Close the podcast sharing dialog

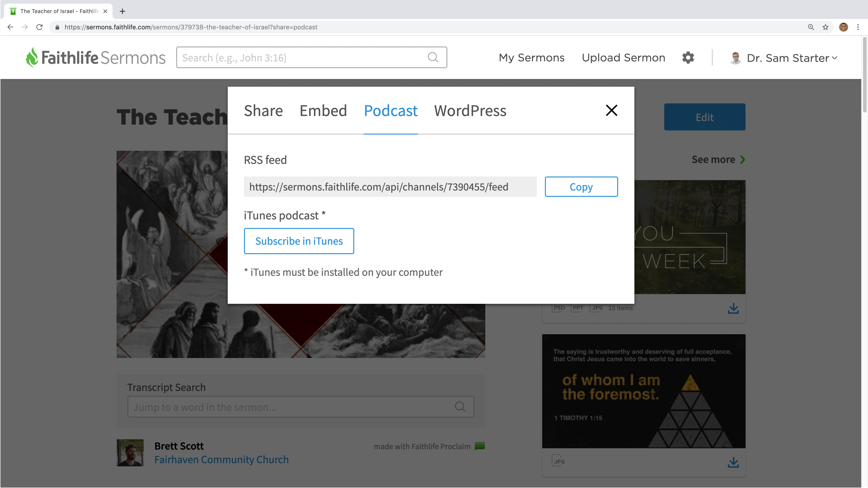[x=611, y=110]
